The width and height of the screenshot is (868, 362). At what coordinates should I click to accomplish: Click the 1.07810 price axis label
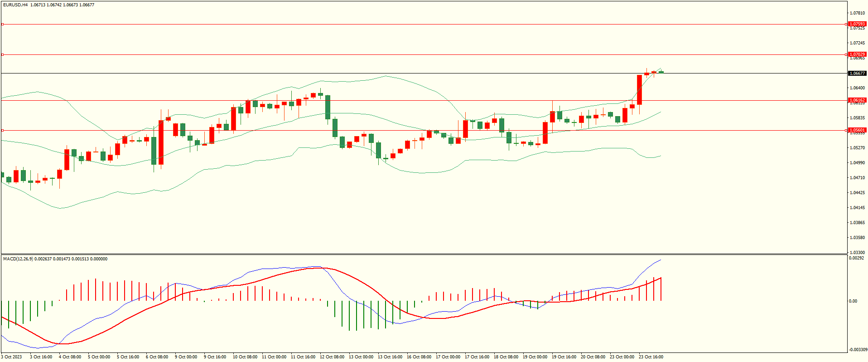[857, 13]
